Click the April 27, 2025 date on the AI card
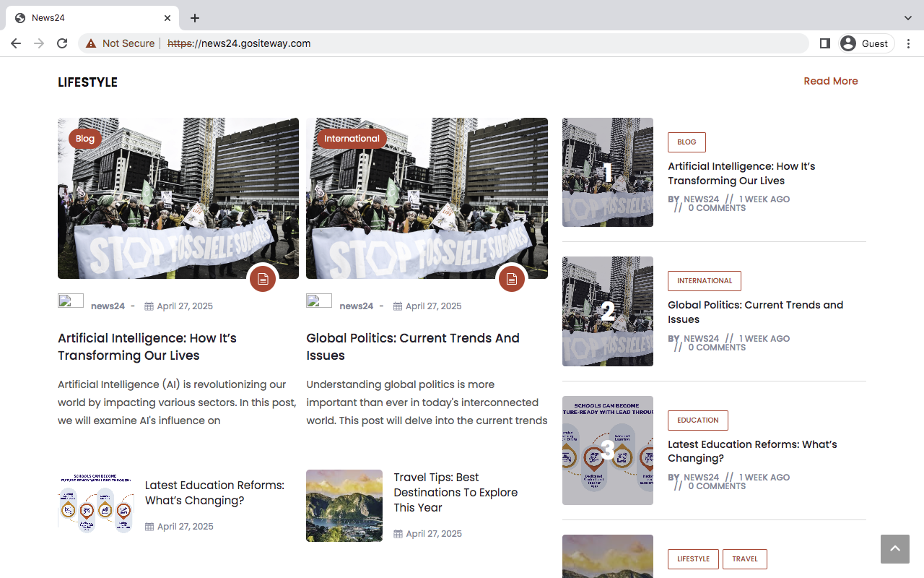The width and height of the screenshot is (924, 578). tap(185, 306)
